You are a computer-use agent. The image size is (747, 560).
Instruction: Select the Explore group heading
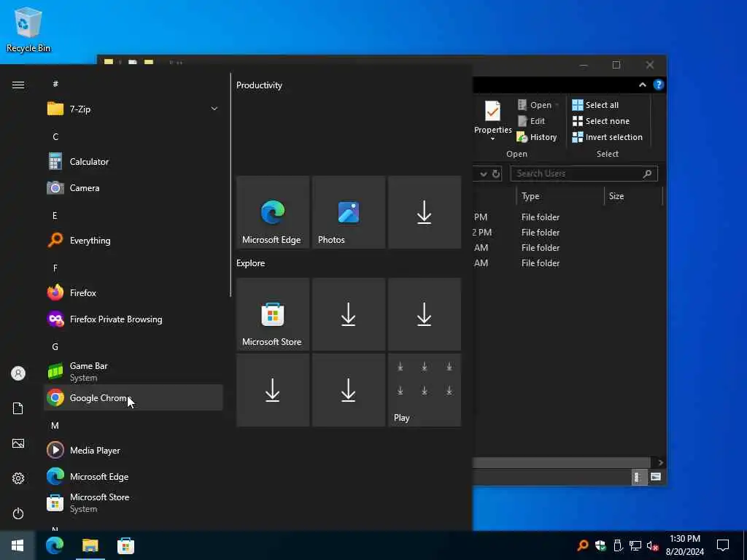point(251,262)
